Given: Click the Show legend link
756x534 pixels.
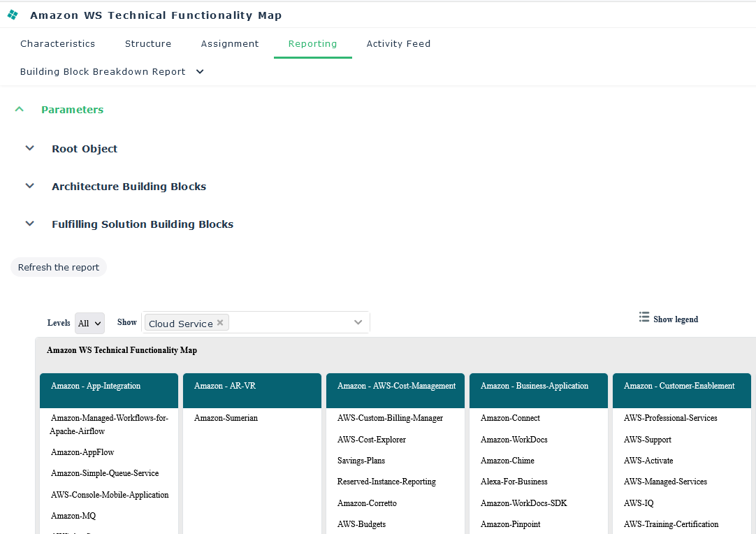Looking at the screenshot, I should pos(675,319).
